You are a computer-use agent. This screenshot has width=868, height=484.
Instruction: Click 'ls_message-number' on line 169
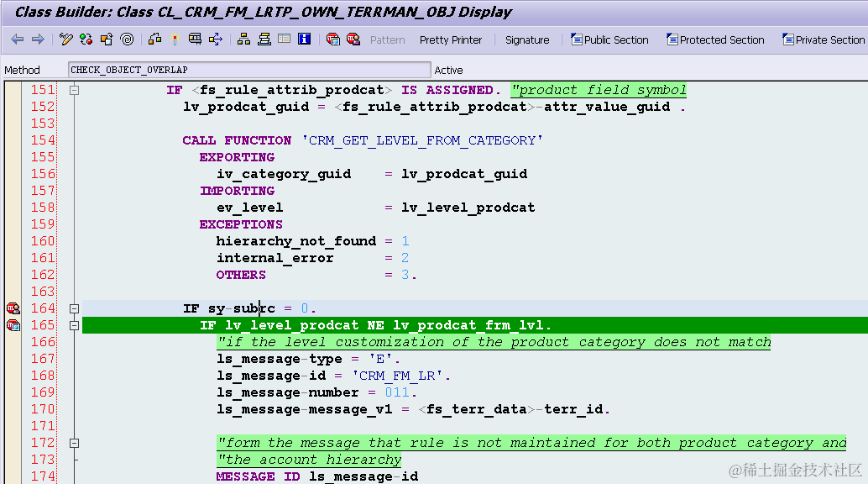coord(287,392)
